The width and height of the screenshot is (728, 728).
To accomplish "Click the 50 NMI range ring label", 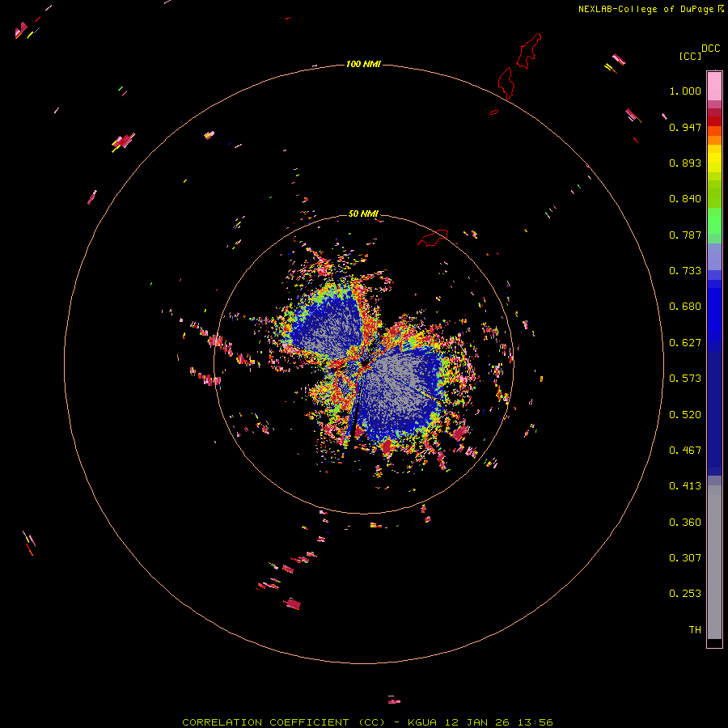I will click(363, 214).
